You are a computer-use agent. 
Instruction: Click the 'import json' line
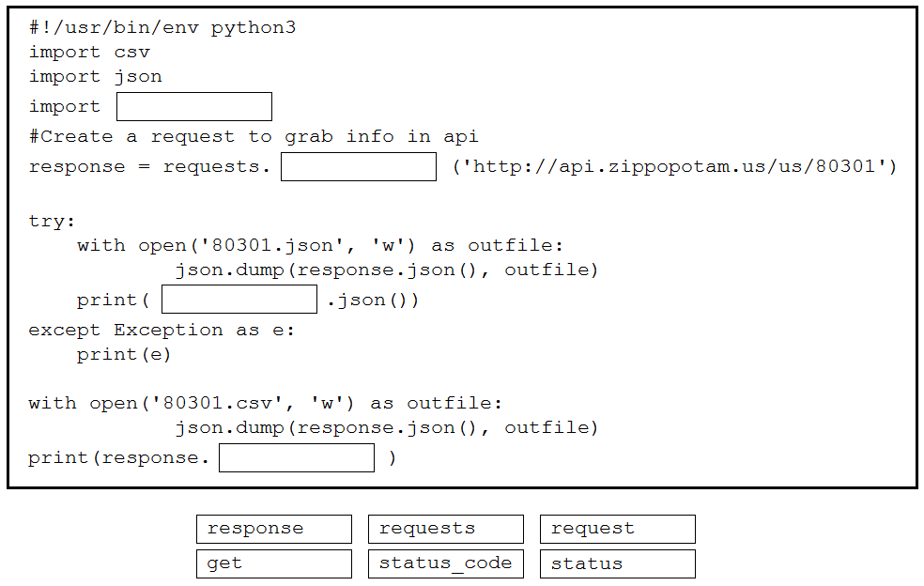coord(96,77)
